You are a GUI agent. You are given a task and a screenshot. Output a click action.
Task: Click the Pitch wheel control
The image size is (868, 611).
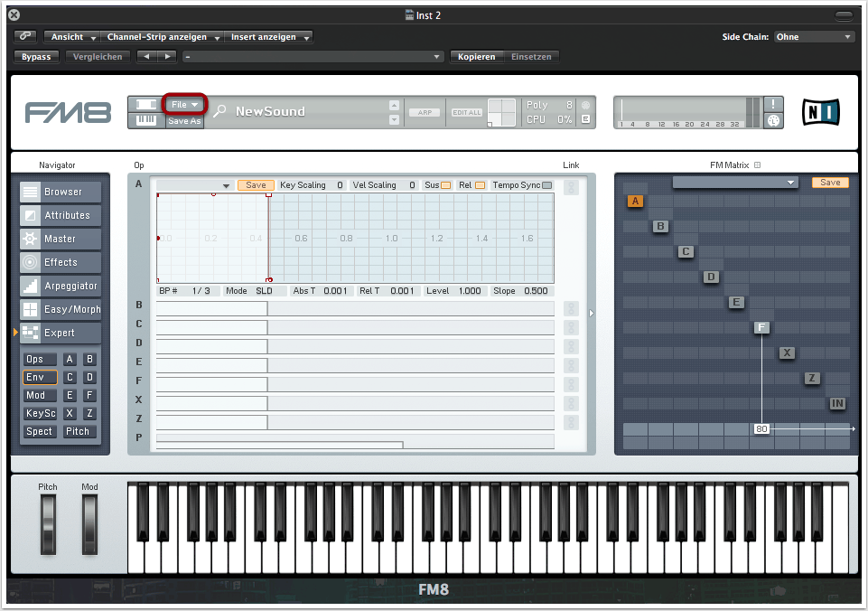click(48, 525)
